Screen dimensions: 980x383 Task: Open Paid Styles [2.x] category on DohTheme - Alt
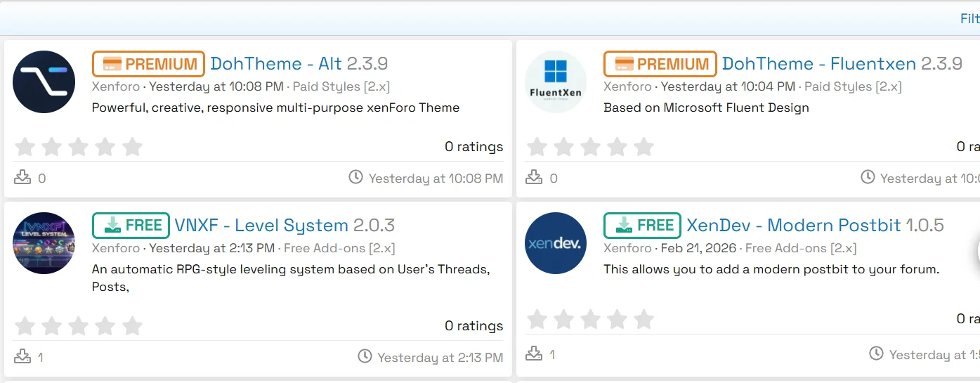(x=341, y=86)
